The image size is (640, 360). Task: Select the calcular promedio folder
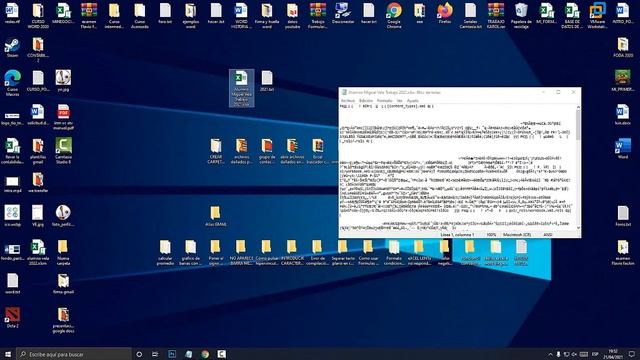[x=165, y=253]
